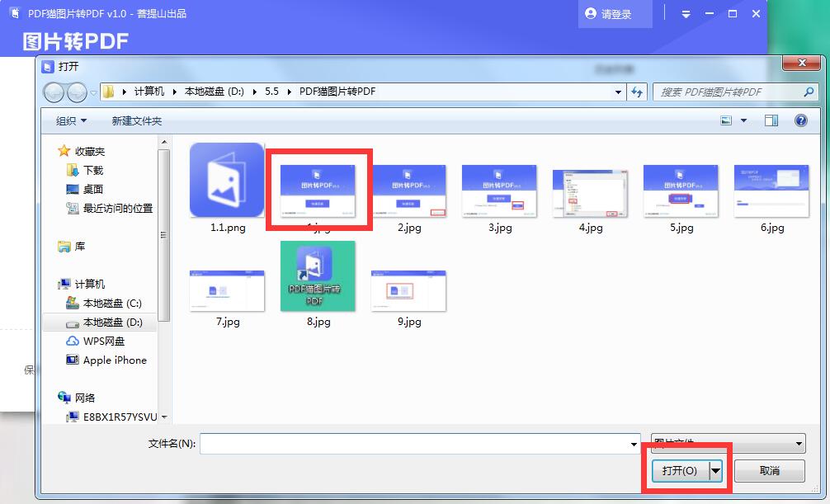This screenshot has width=830, height=504.
Task: Click the back navigation arrow button
Action: pos(54,92)
